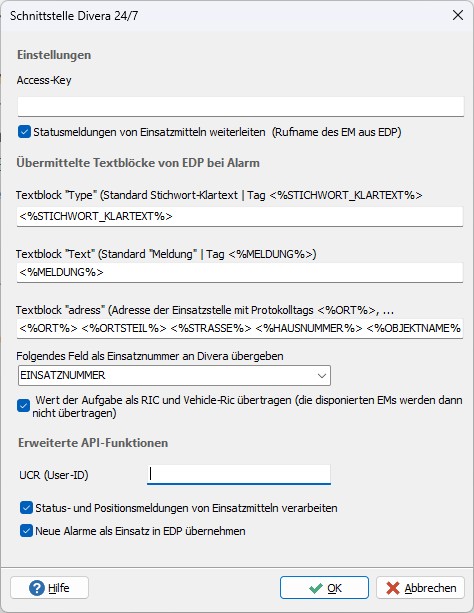This screenshot has width=474, height=613.
Task: Open the EINSATZNUMMER dropdown arrow
Action: [321, 376]
